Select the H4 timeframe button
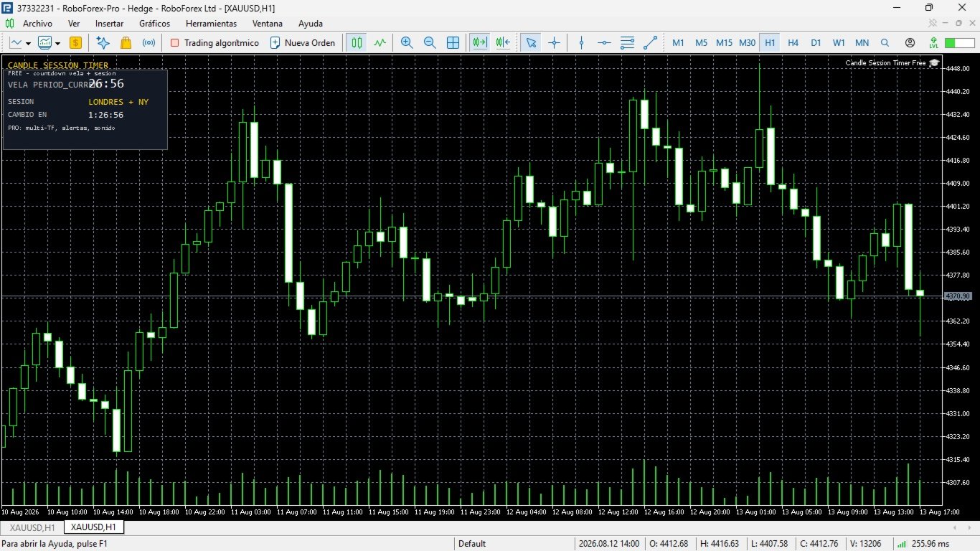This screenshot has height=551, width=980. coord(793,42)
